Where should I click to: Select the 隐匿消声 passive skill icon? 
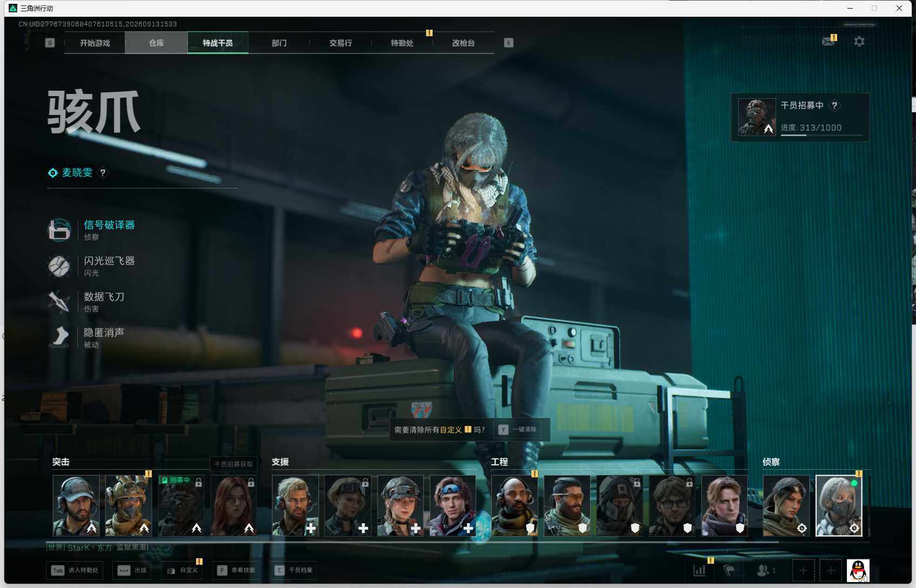point(59,337)
